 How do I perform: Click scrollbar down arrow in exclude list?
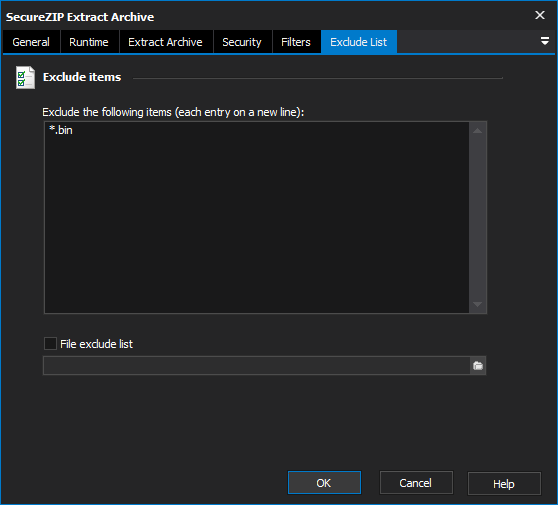pyautogui.click(x=478, y=304)
